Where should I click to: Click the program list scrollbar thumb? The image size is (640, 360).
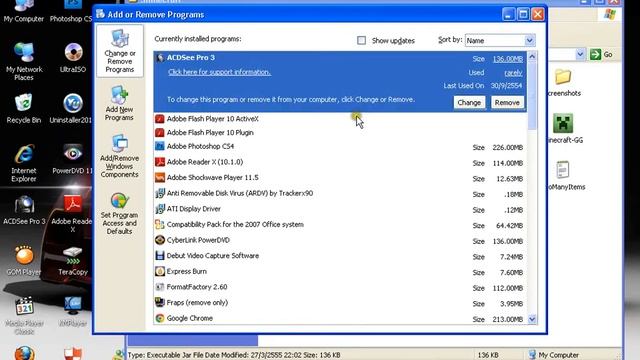[532, 96]
